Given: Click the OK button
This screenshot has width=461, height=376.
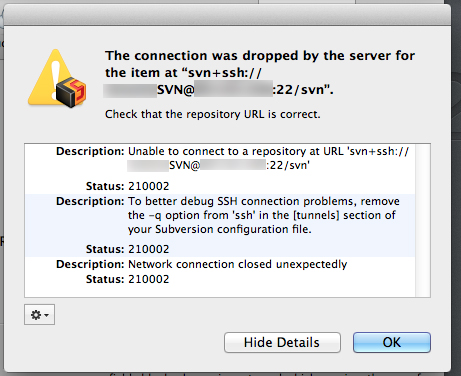Looking at the screenshot, I should coord(392,342).
